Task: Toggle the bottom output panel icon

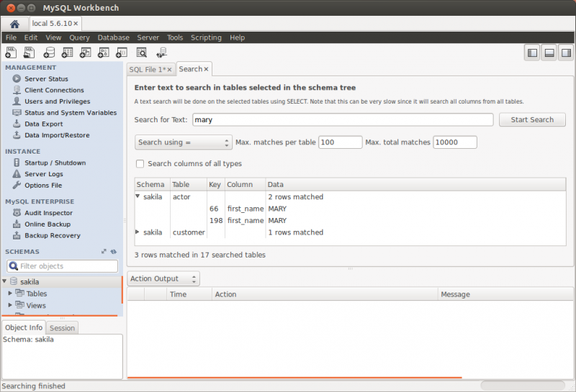Action: (549, 53)
